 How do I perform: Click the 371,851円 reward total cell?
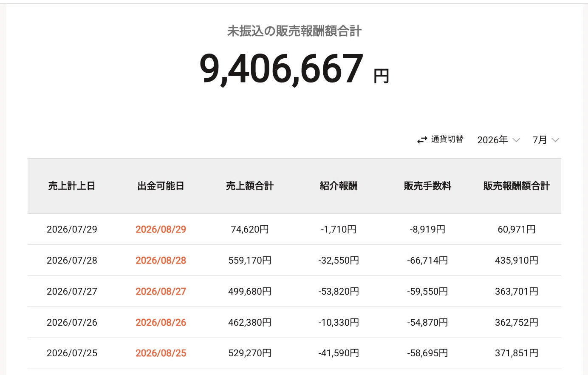517,353
